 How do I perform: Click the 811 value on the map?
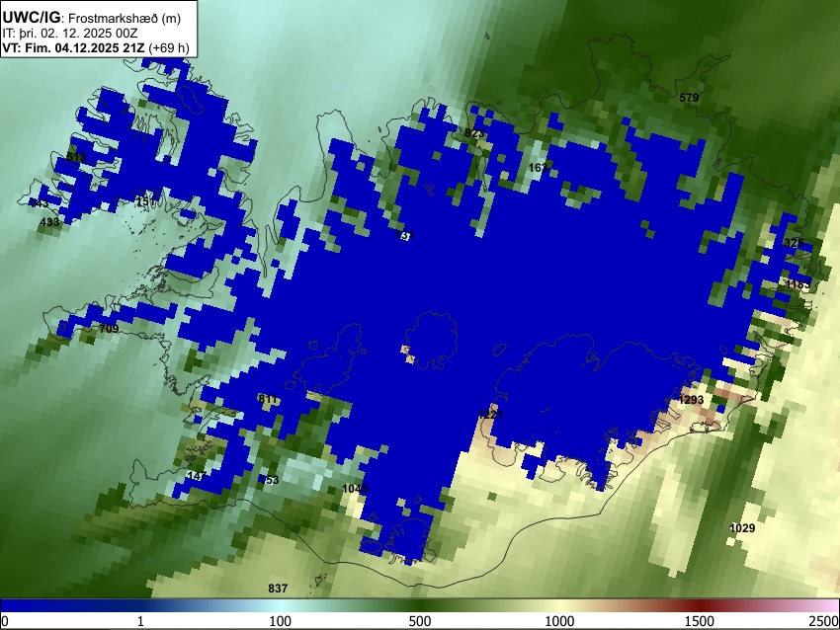pyautogui.click(x=268, y=399)
